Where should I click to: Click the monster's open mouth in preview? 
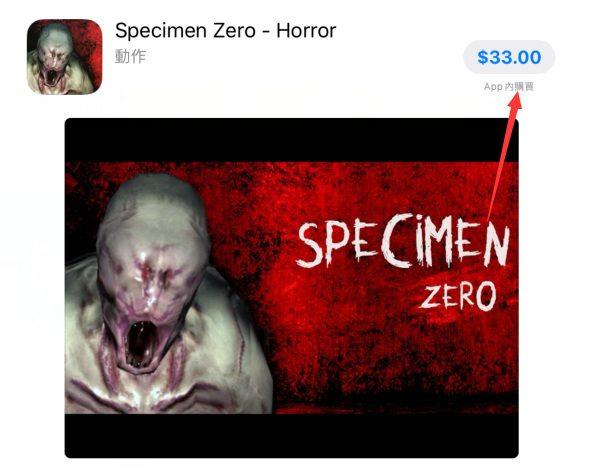139,342
